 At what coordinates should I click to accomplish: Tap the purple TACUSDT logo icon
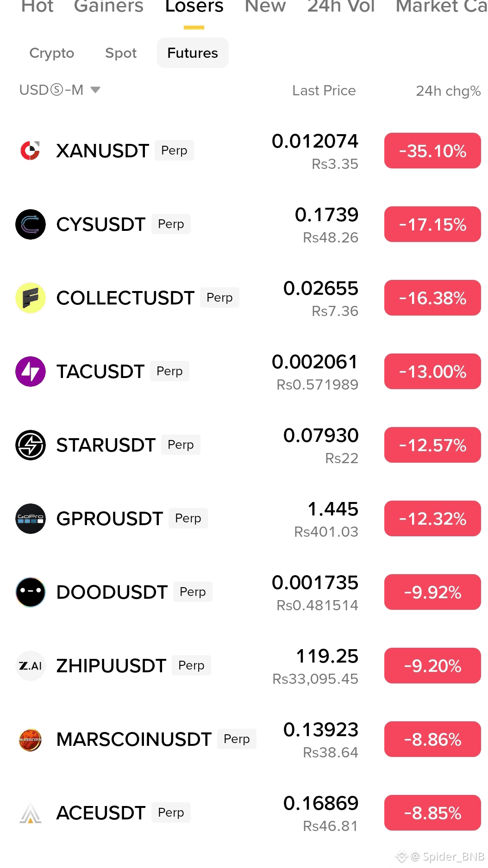point(31,372)
